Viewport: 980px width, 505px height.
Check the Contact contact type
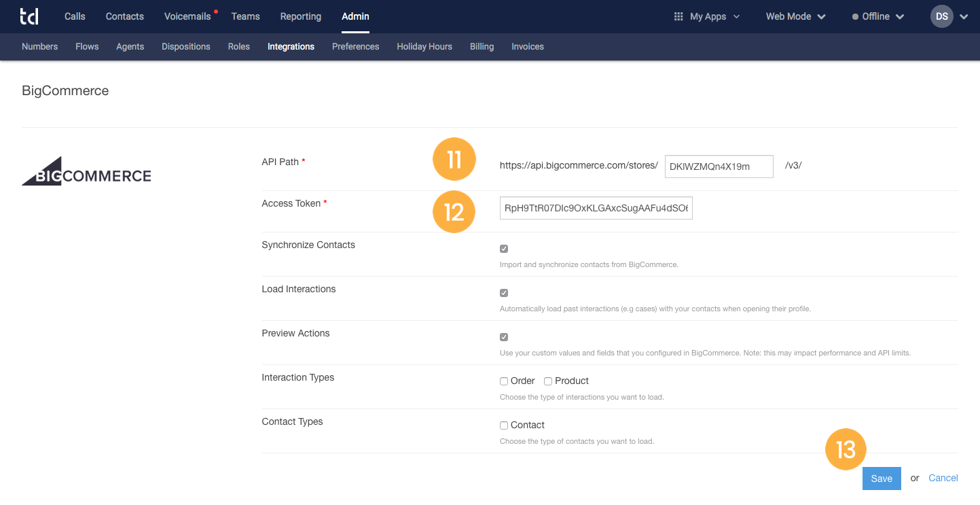coord(504,425)
